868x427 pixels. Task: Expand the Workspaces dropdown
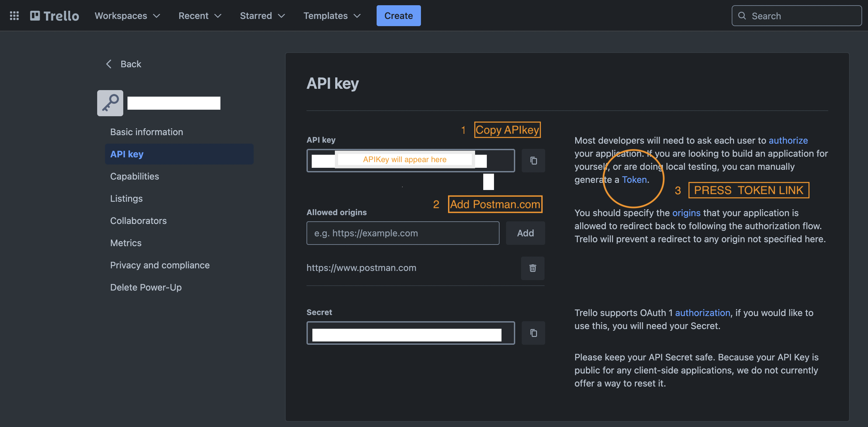(127, 16)
